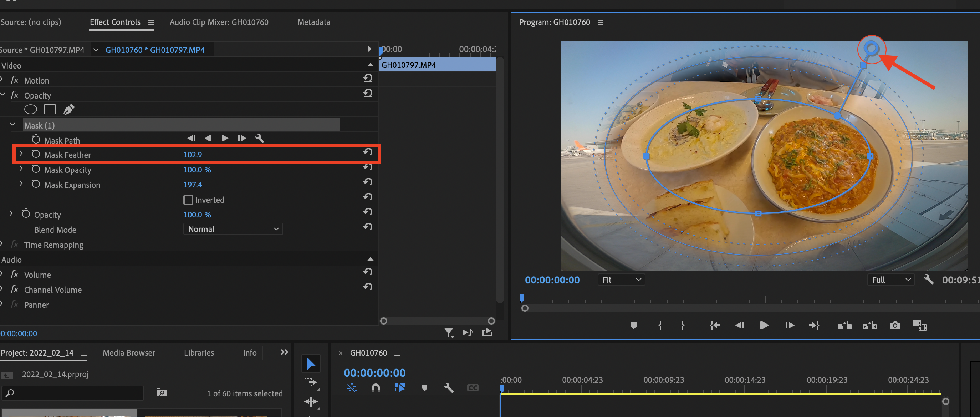
Task: Toggle animation stopwatch for Mask Feather
Action: [x=36, y=154]
